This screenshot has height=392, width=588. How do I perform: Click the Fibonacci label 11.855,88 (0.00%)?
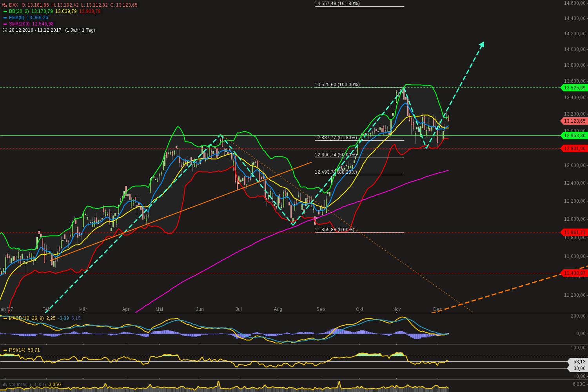pos(334,230)
